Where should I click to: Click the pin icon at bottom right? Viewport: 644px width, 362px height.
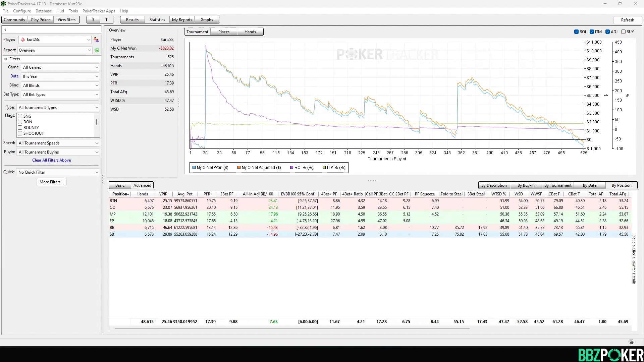pos(631,342)
